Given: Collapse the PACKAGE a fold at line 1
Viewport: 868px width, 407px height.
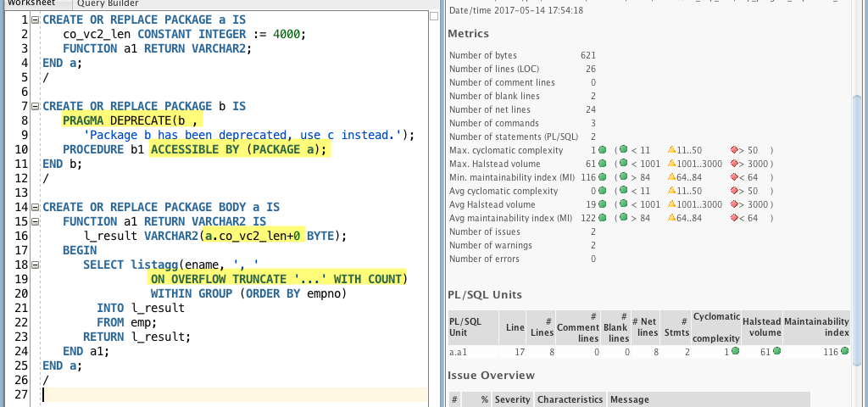Looking at the screenshot, I should pos(36,20).
